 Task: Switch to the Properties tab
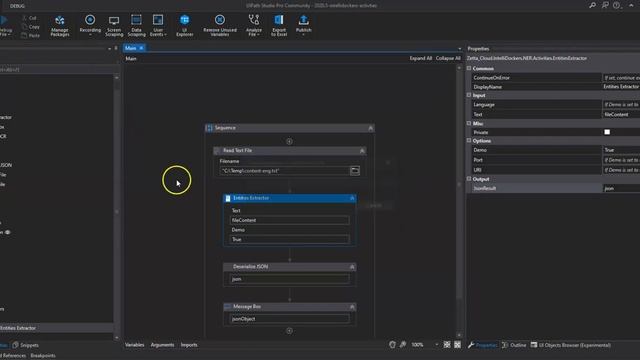(x=482, y=345)
